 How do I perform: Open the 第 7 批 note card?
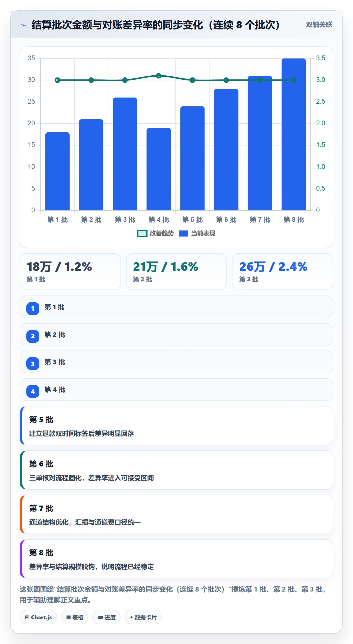(x=177, y=514)
